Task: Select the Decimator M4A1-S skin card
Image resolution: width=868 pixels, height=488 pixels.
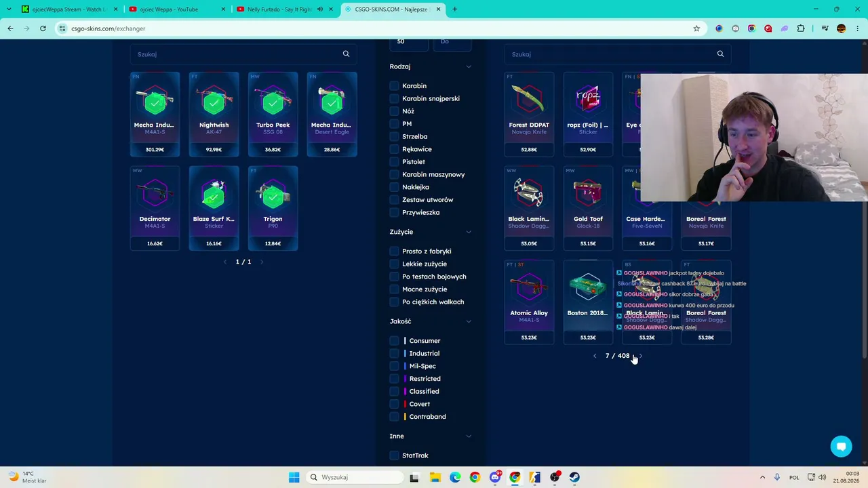Action: [x=155, y=208]
